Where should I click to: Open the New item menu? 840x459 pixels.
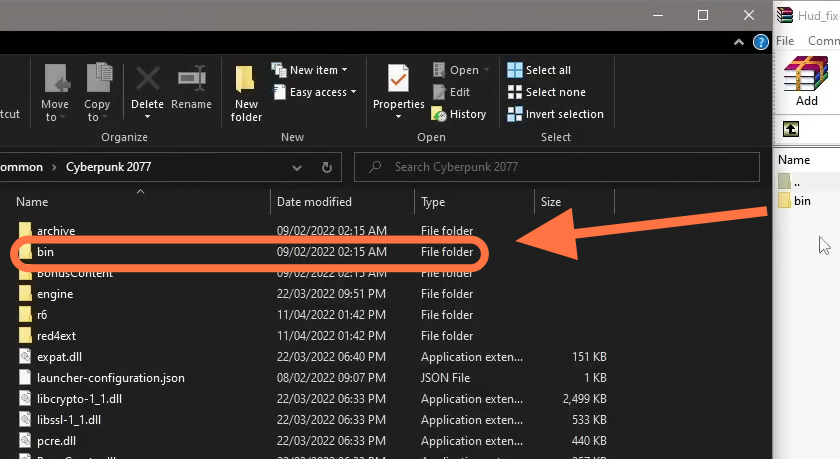[309, 70]
